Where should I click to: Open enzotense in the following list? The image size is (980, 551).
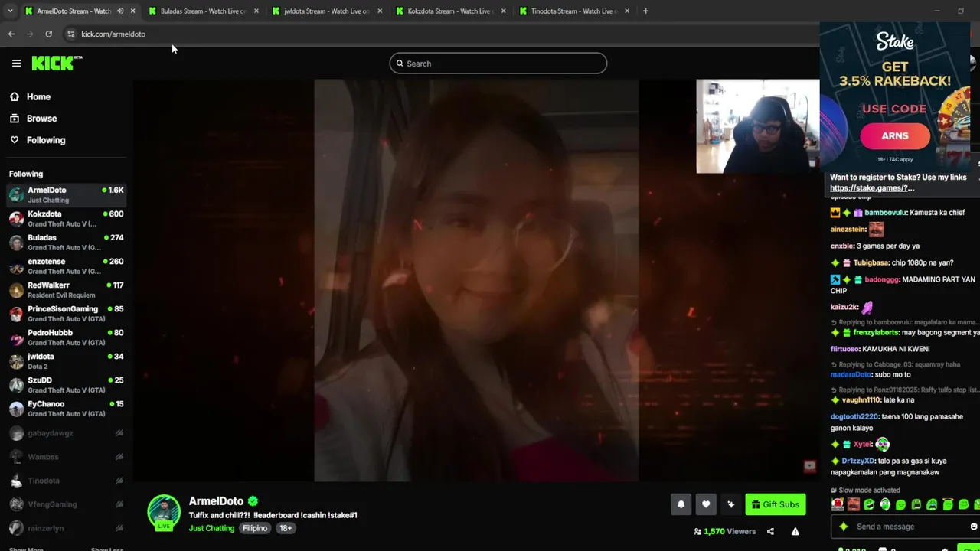pos(66,266)
